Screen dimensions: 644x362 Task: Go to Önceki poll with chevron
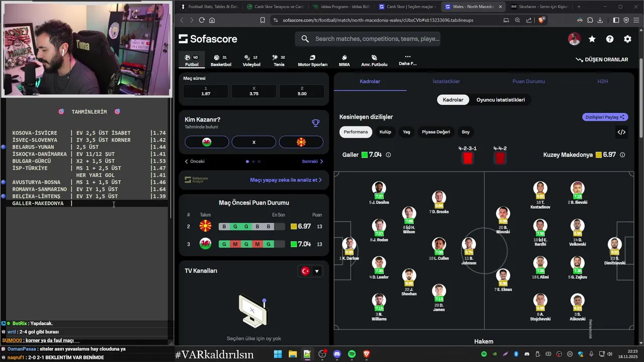pyautogui.click(x=194, y=161)
